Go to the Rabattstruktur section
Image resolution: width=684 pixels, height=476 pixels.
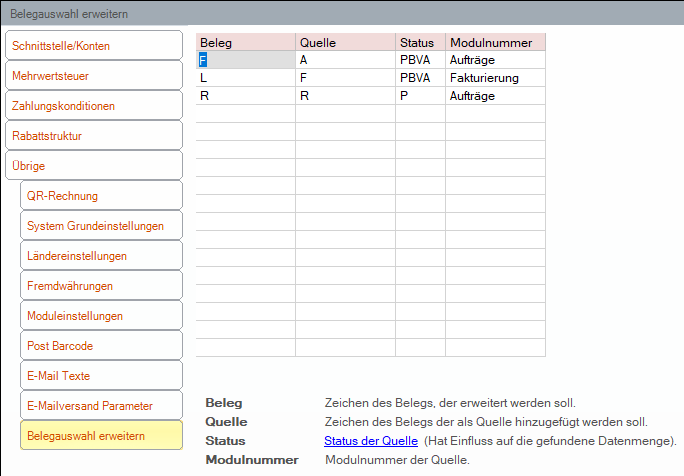[94, 136]
